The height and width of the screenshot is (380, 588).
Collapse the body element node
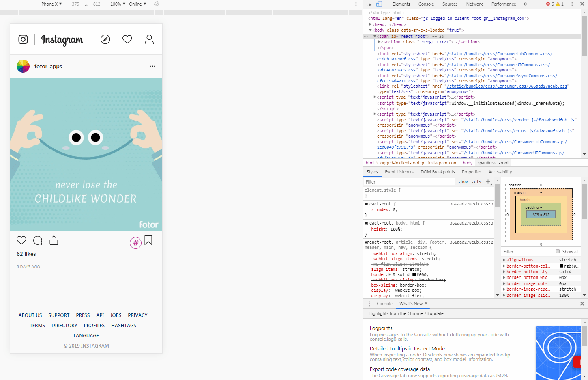pos(370,30)
